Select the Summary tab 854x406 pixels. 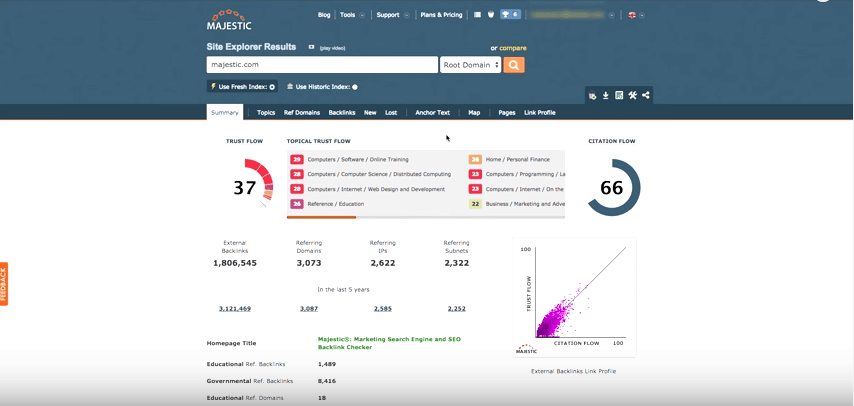[225, 112]
